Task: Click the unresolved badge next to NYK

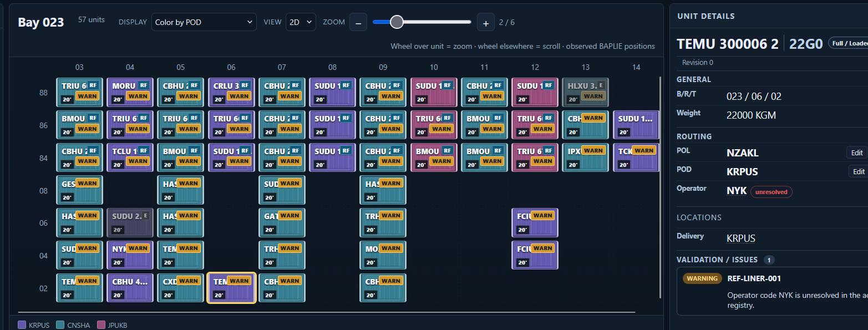Action: coord(771,192)
